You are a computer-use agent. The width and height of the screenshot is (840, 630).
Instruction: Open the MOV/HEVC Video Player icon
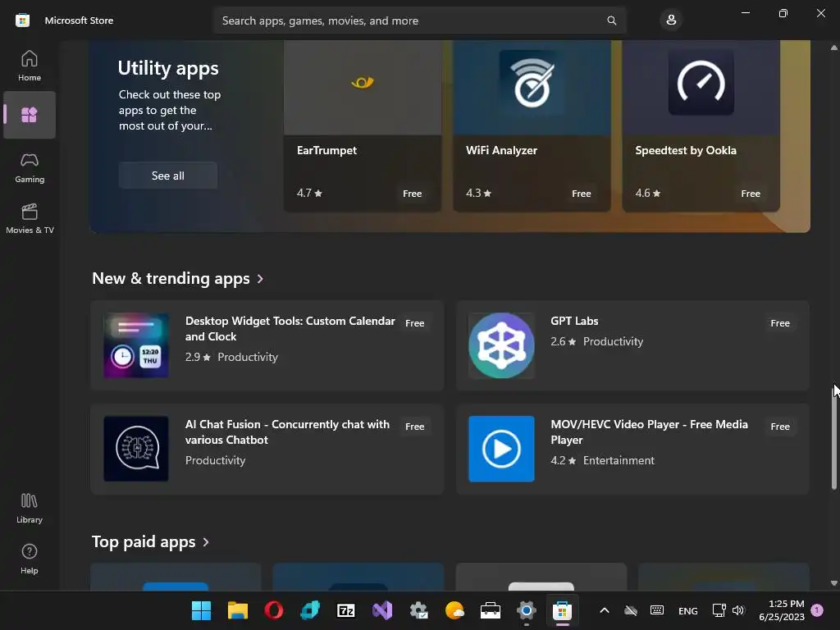coord(501,449)
